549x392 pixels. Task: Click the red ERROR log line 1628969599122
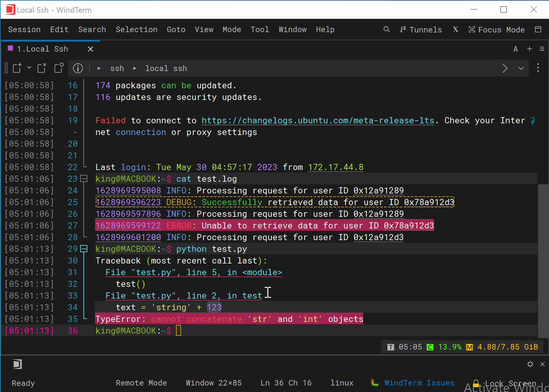(264, 226)
